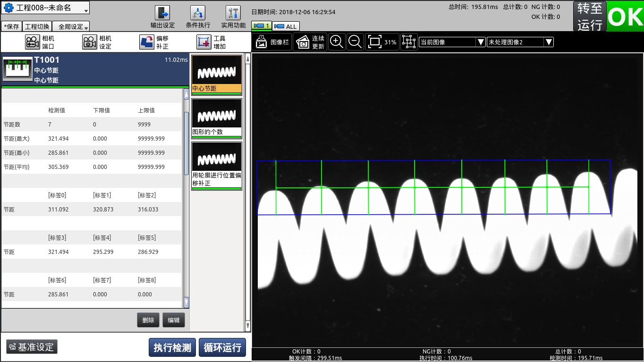Image resolution: width=644 pixels, height=362 pixels.
Task: Click the *保存 save button
Action: [11, 26]
